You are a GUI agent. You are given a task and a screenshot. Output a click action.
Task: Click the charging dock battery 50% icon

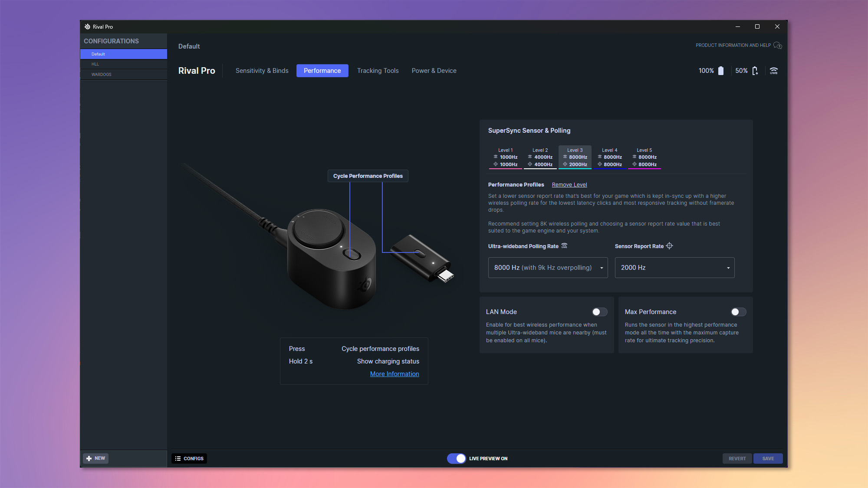(755, 71)
